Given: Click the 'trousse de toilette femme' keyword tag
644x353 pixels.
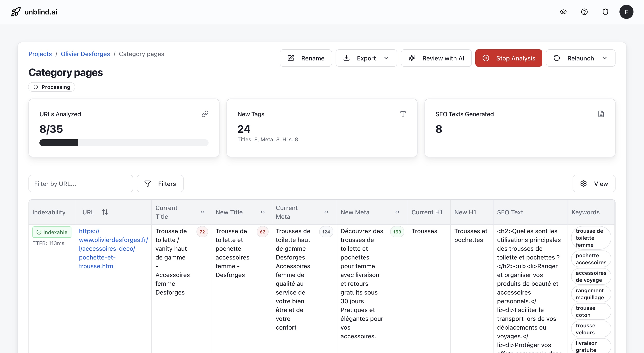Looking at the screenshot, I should tap(591, 238).
